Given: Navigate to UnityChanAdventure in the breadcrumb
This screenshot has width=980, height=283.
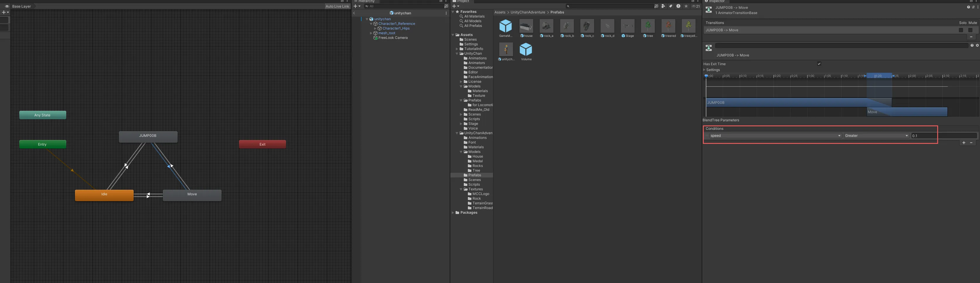Looking at the screenshot, I should point(527,13).
